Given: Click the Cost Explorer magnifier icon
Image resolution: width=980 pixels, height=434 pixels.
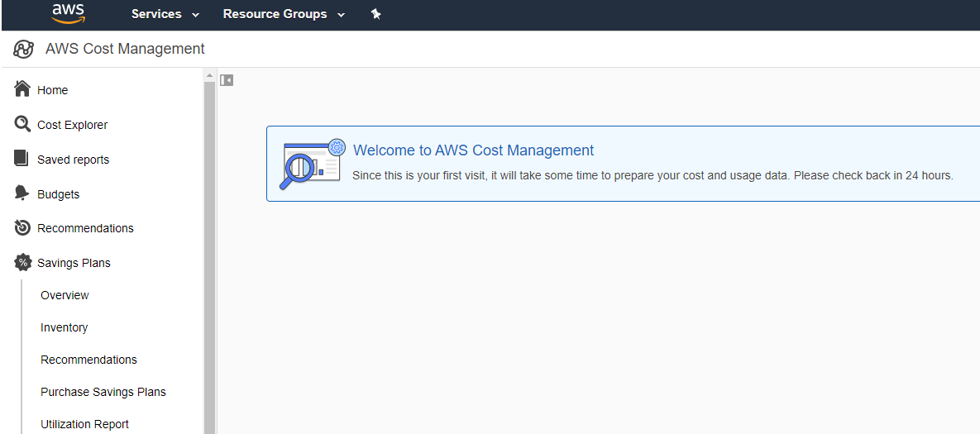Looking at the screenshot, I should [x=22, y=124].
